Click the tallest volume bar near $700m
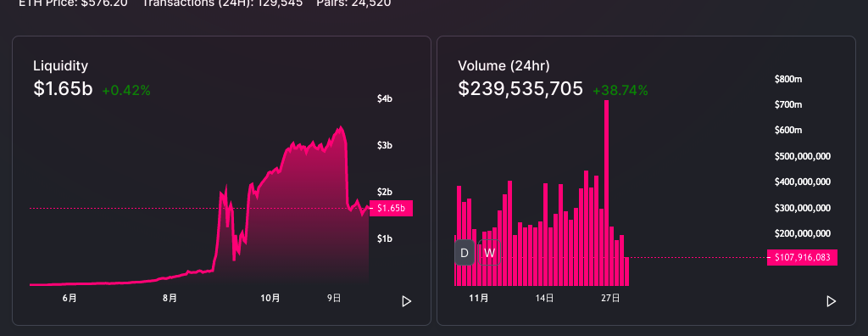Viewport: 868px width, 336px height. [607, 193]
